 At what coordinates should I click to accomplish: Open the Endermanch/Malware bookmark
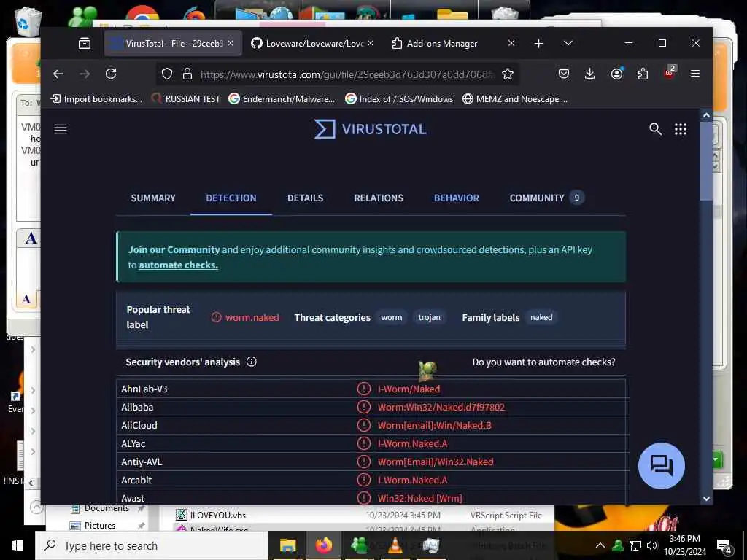pyautogui.click(x=282, y=99)
